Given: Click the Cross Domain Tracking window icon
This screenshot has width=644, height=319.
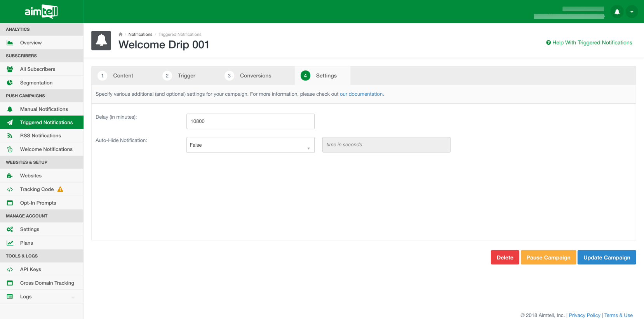Looking at the screenshot, I should tap(10, 283).
